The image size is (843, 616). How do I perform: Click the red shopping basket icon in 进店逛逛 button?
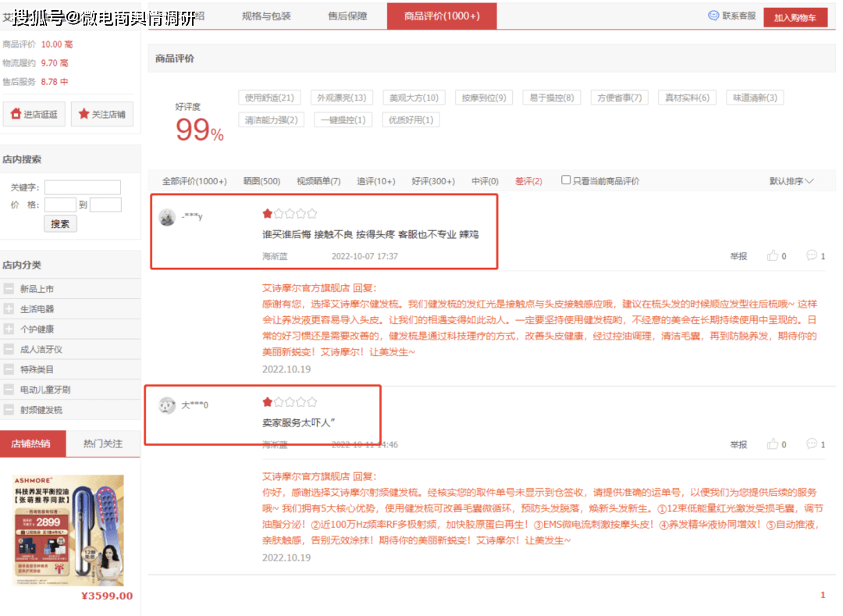tap(16, 114)
